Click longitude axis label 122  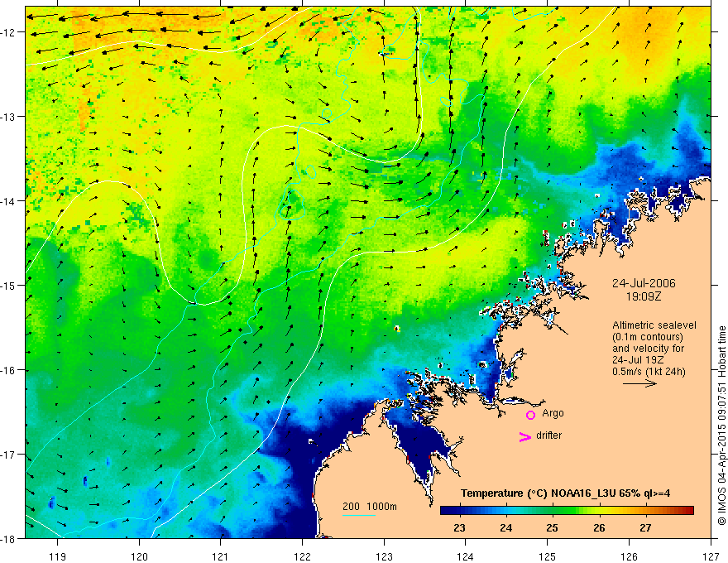[302, 556]
